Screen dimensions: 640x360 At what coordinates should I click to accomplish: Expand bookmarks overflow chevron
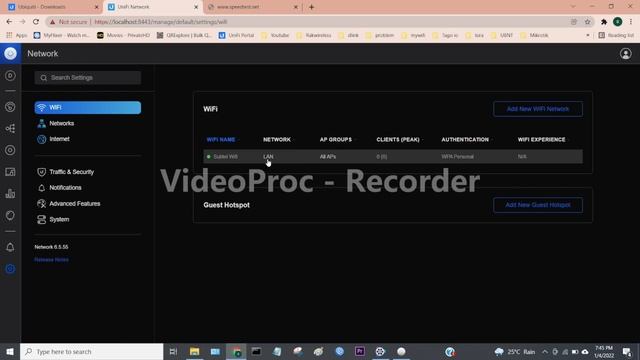tap(588, 36)
